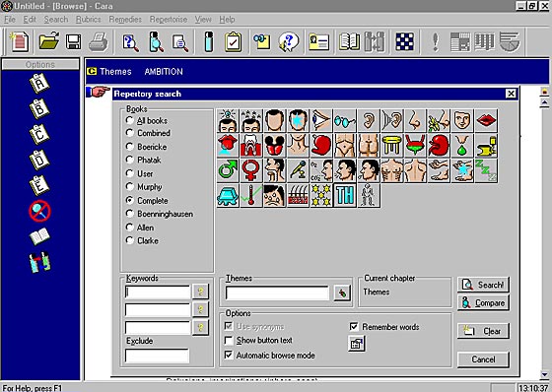552x392 pixels.
Task: Choose the glasses Vision chapter icon
Action: coord(345,121)
